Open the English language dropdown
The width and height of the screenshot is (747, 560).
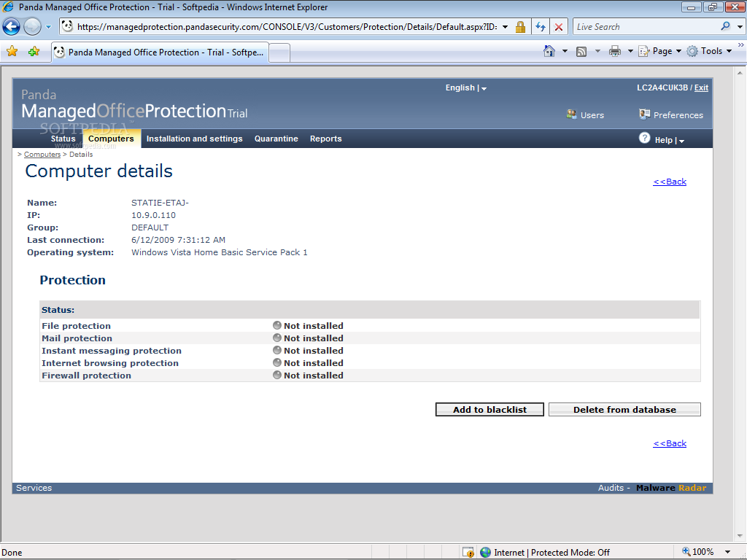(x=465, y=87)
